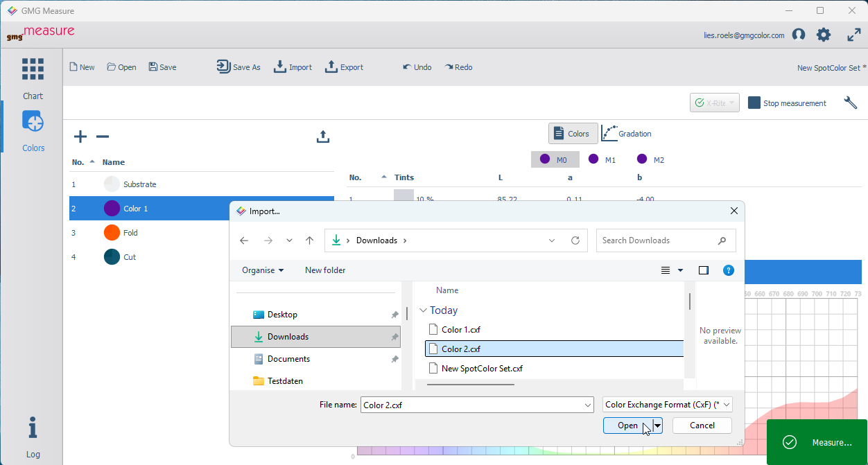Open the Chart view icon
The height and width of the screenshot is (465, 868).
click(x=33, y=69)
